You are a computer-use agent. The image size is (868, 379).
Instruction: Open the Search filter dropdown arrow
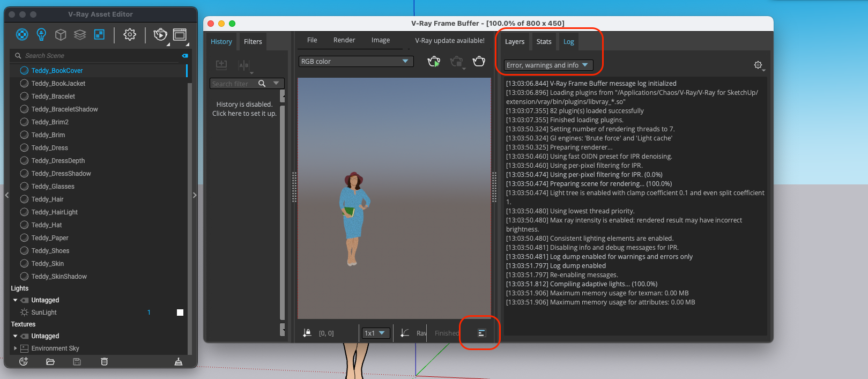tap(276, 83)
